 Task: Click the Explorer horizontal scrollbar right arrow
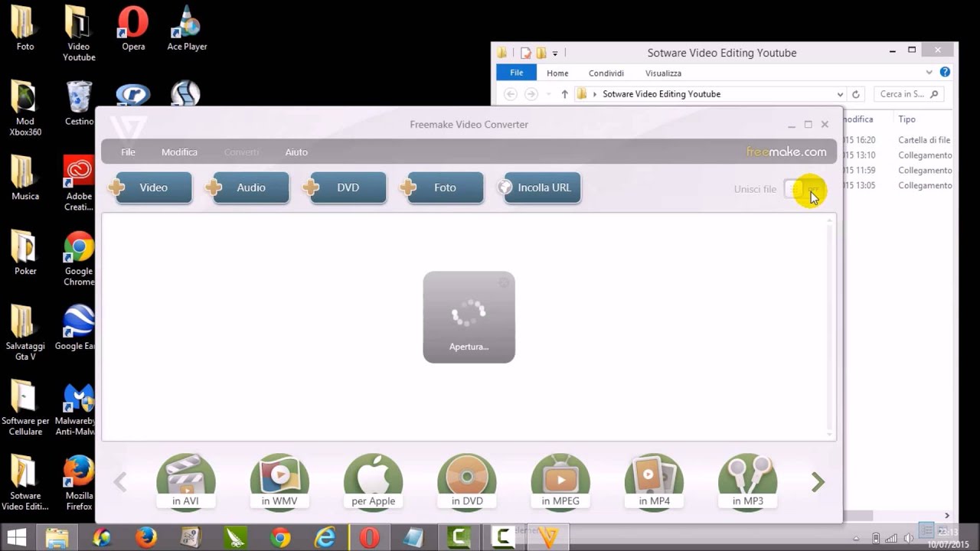[946, 516]
